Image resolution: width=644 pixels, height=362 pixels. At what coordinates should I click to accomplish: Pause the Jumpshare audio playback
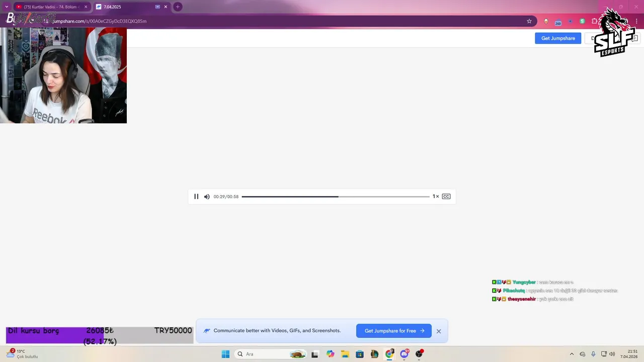coord(196,197)
